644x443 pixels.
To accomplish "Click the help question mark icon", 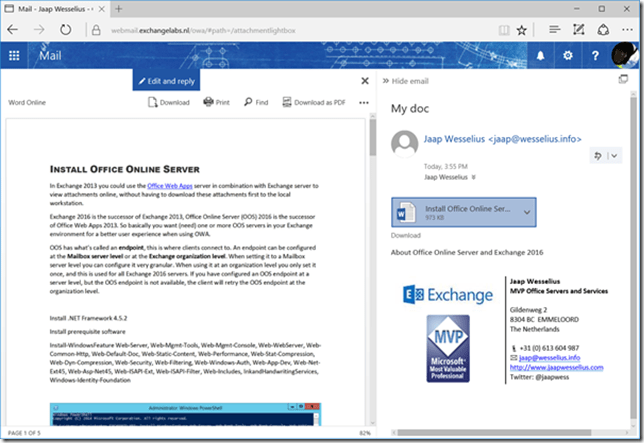I will pyautogui.click(x=593, y=56).
